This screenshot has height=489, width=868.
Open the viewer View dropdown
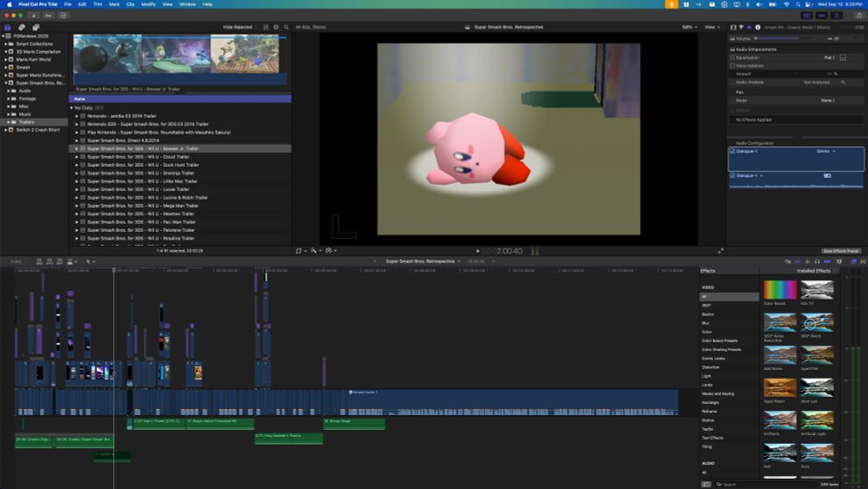(x=713, y=27)
